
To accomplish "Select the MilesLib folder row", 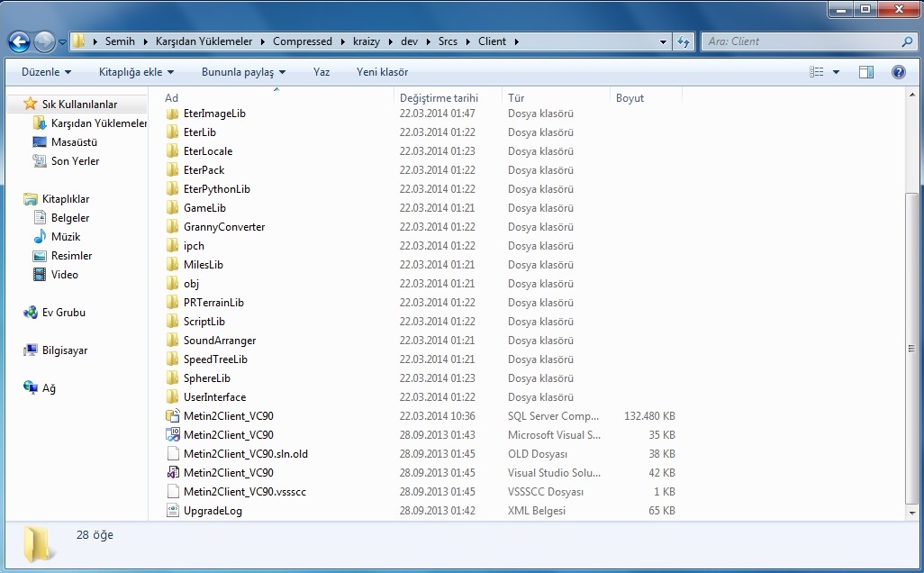I will click(x=421, y=265).
